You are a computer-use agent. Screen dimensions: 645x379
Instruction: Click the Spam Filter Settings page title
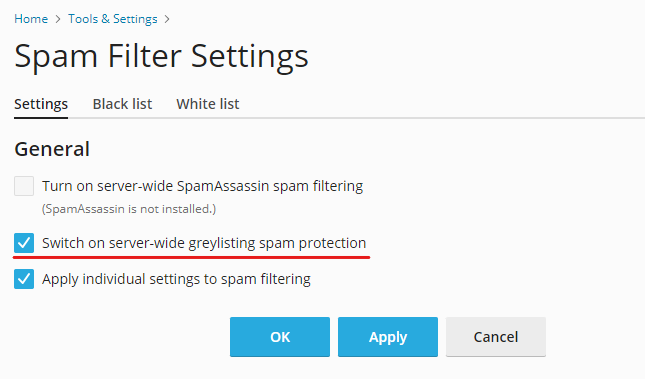tap(161, 57)
